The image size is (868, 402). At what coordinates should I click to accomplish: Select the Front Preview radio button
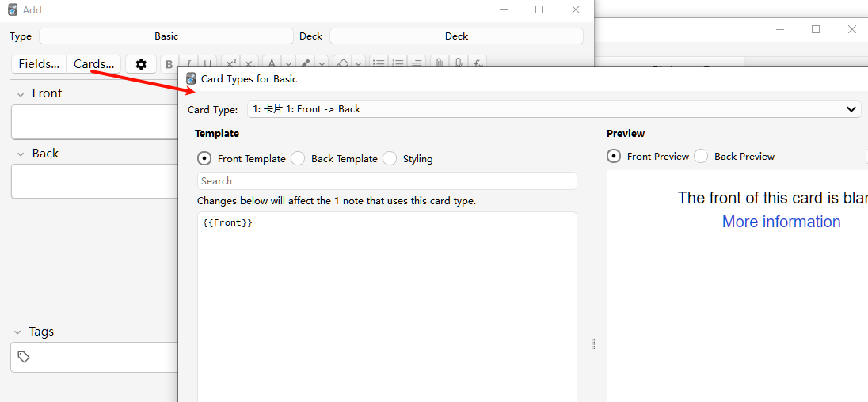coord(613,157)
